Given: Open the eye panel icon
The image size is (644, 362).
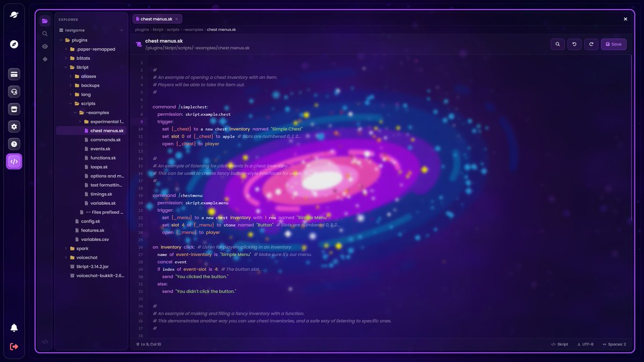Looking at the screenshot, I should click(x=45, y=46).
